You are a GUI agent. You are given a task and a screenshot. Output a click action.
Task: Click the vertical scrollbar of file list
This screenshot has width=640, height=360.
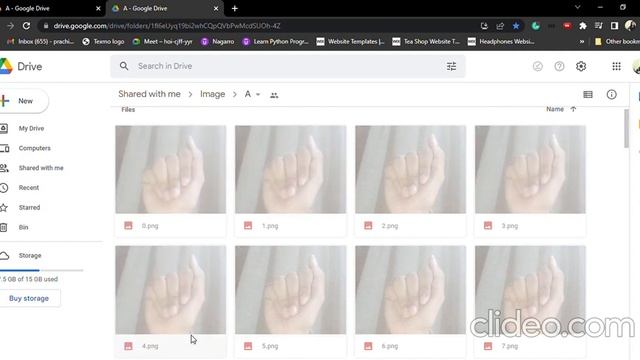click(x=627, y=129)
